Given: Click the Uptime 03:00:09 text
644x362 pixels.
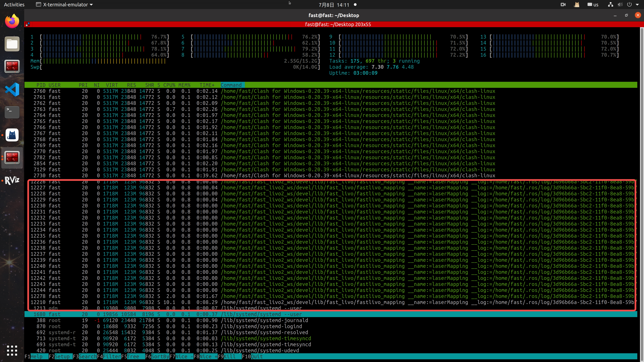Looking at the screenshot, I should point(353,73).
